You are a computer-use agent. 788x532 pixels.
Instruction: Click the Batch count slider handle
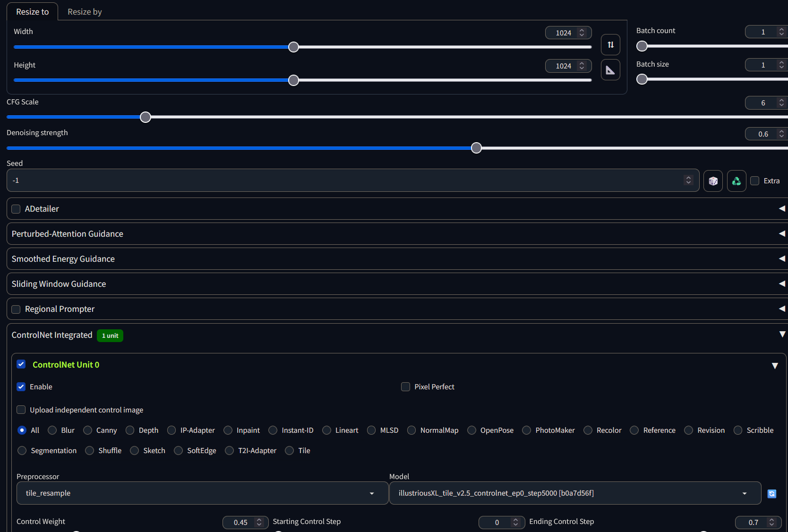pos(642,46)
